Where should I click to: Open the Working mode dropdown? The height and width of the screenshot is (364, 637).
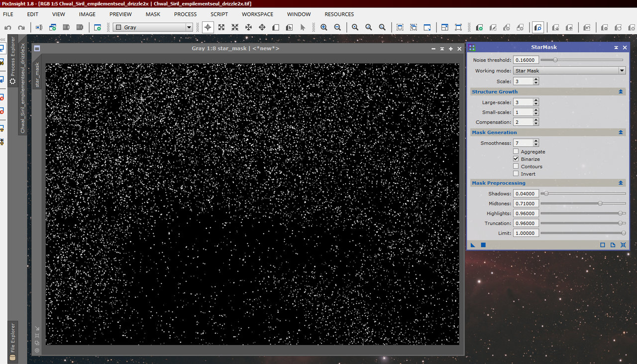(x=569, y=71)
